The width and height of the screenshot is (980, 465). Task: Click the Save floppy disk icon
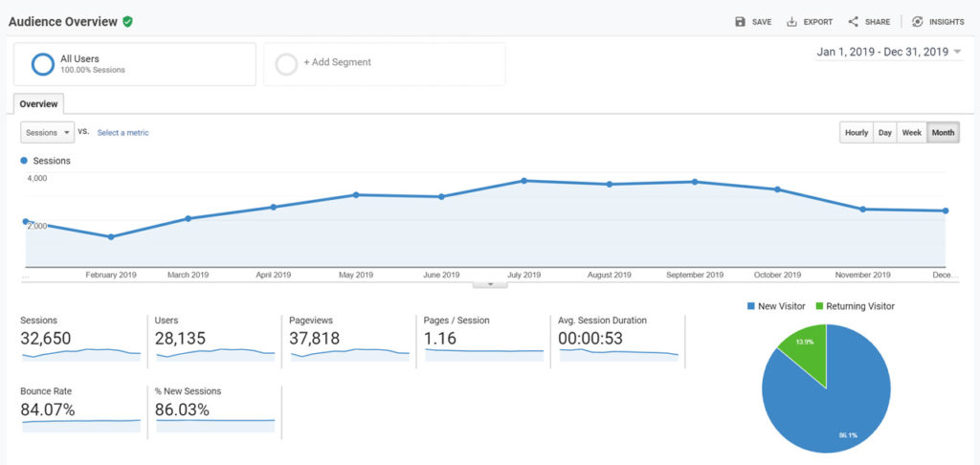[741, 22]
